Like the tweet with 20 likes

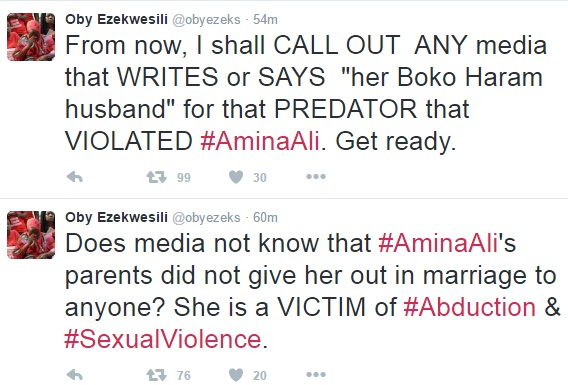(236, 375)
